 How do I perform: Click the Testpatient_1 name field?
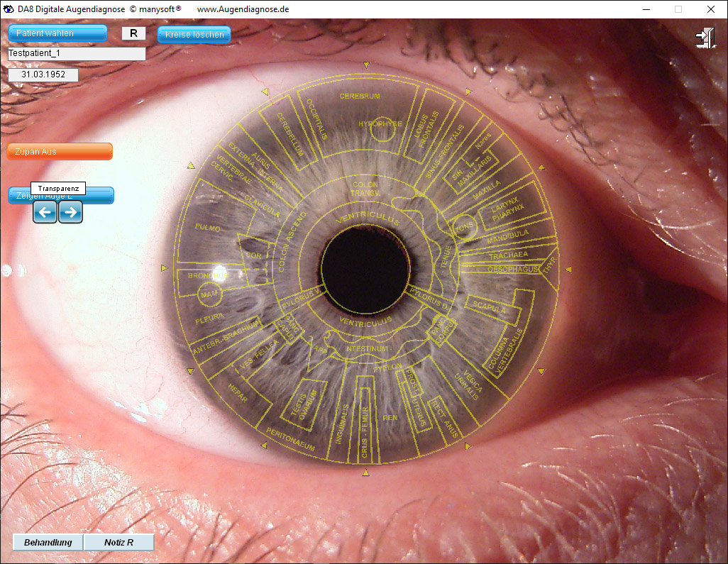(77, 54)
